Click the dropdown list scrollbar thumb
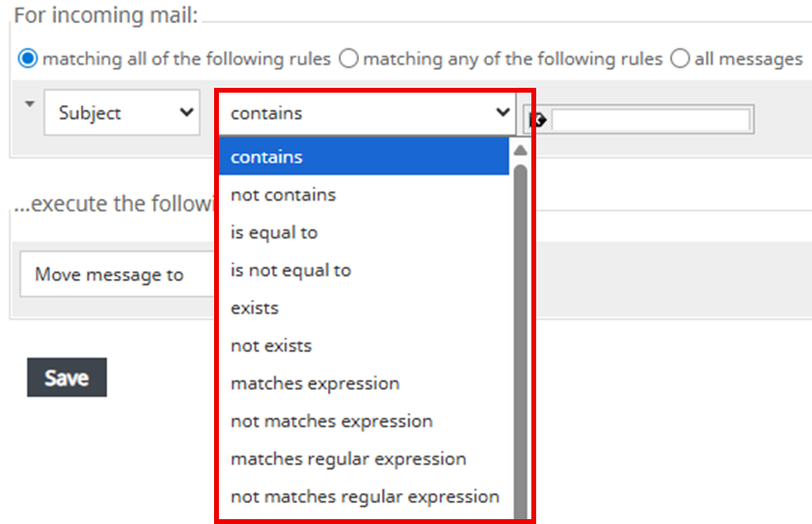 tap(521, 342)
